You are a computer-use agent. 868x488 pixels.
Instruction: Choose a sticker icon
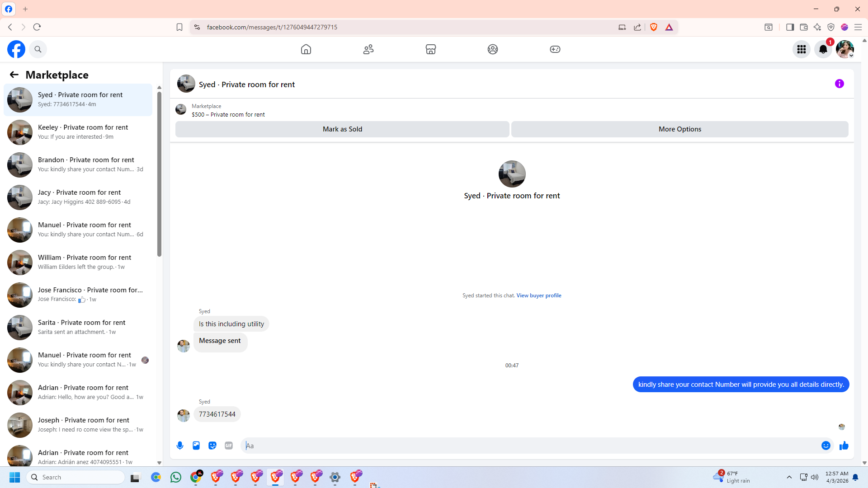212,446
